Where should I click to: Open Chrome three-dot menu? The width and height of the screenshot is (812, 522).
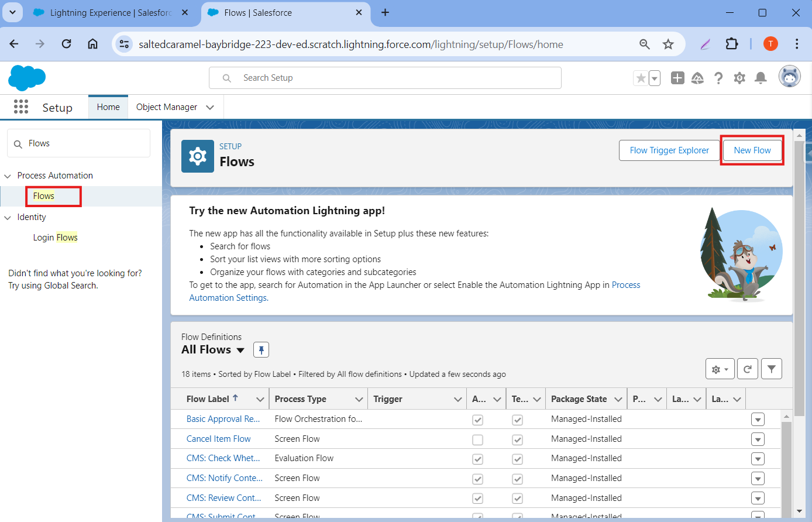[x=797, y=44]
